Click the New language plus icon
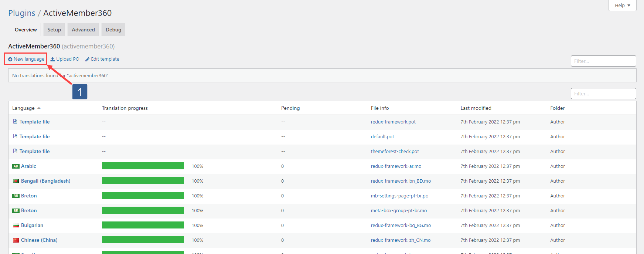This screenshot has height=254, width=644. pyautogui.click(x=10, y=59)
